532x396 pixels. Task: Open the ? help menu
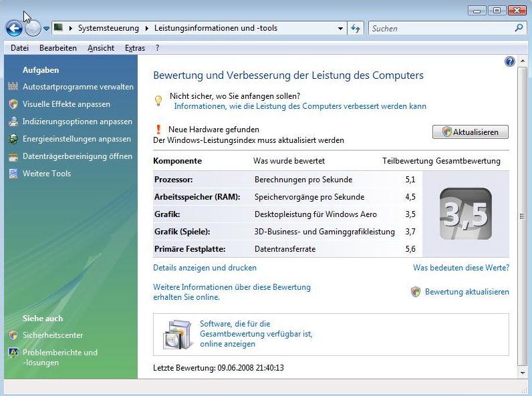pos(158,48)
